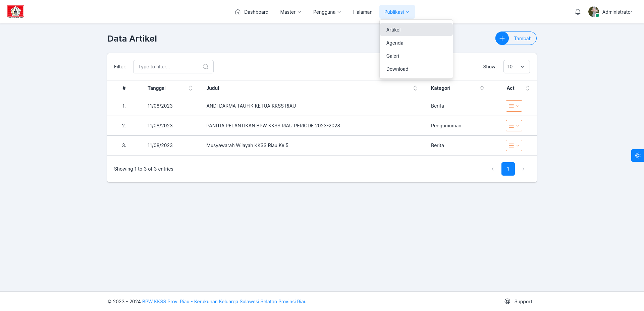The height and width of the screenshot is (311, 644).
Task: Sort table by Tanggal column arrows
Action: click(x=191, y=88)
